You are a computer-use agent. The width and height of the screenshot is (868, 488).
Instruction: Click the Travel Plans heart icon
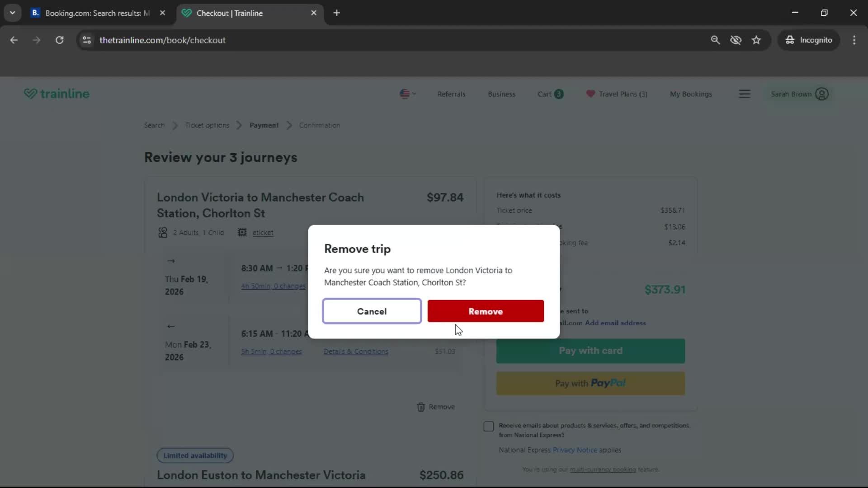tap(590, 94)
